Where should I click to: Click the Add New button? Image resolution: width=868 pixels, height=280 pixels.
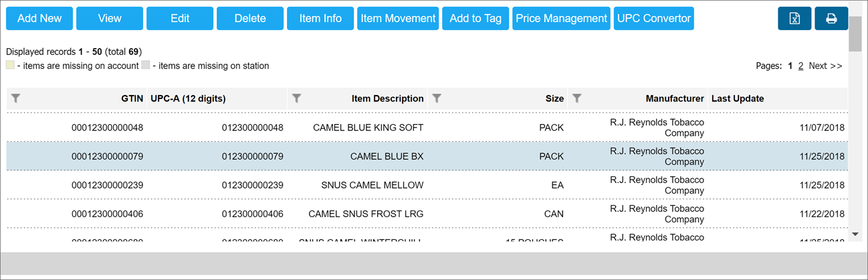[39, 19]
